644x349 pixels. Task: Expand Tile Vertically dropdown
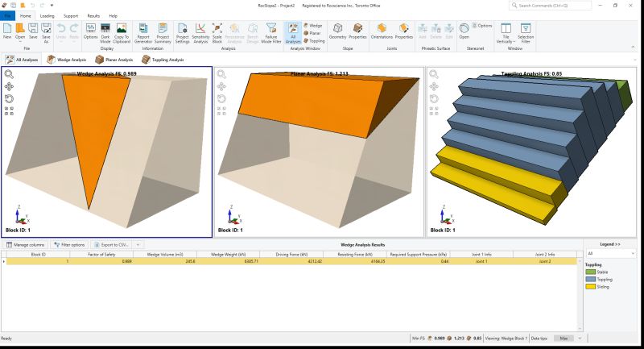(514, 42)
